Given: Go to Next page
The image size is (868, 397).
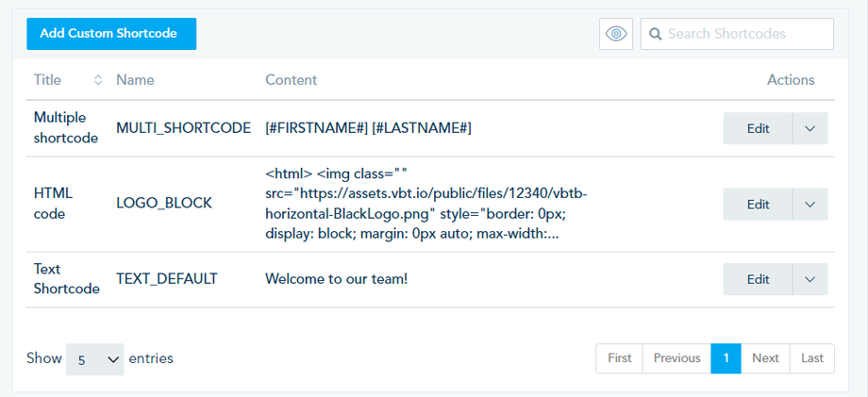Looking at the screenshot, I should click(765, 358).
